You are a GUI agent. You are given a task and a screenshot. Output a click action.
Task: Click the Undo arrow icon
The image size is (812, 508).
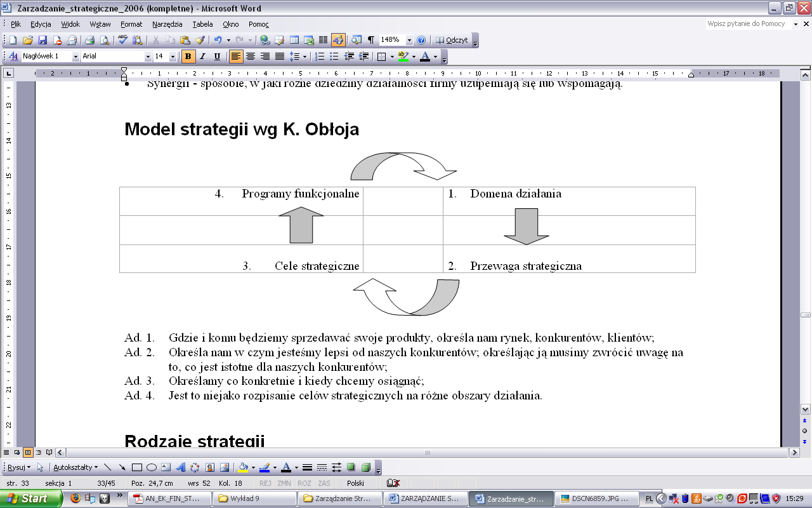217,40
